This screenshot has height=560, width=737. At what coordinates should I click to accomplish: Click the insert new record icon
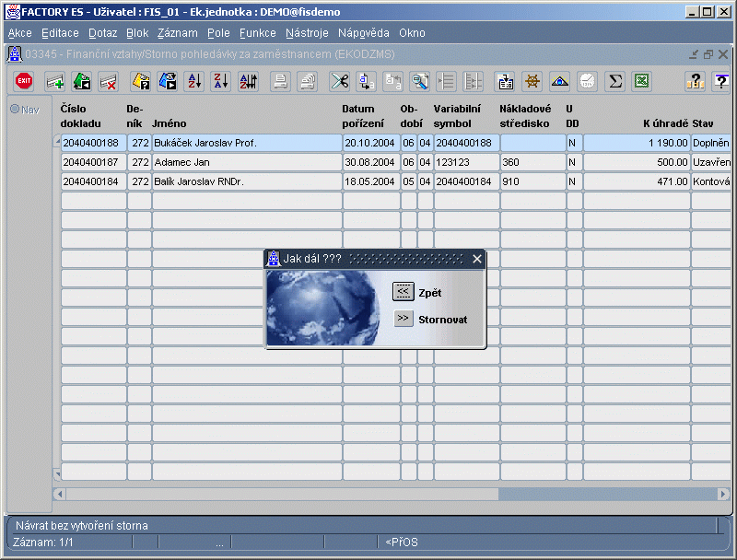click(55, 81)
